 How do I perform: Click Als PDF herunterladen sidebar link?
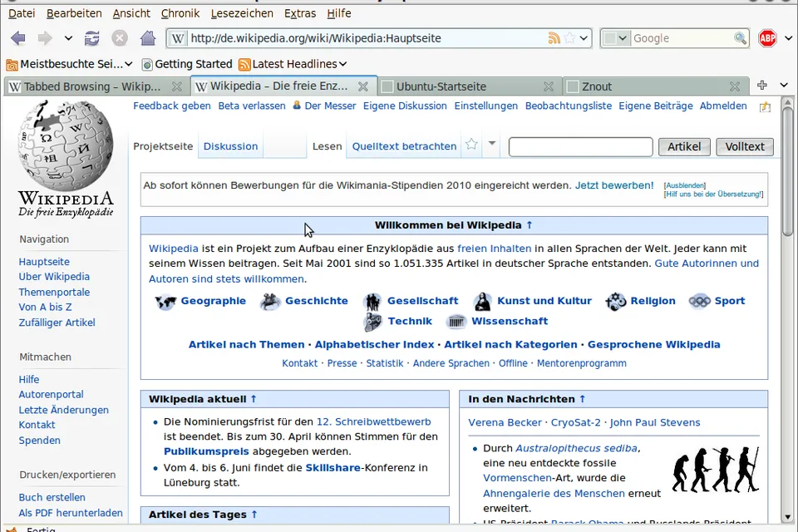(x=71, y=513)
